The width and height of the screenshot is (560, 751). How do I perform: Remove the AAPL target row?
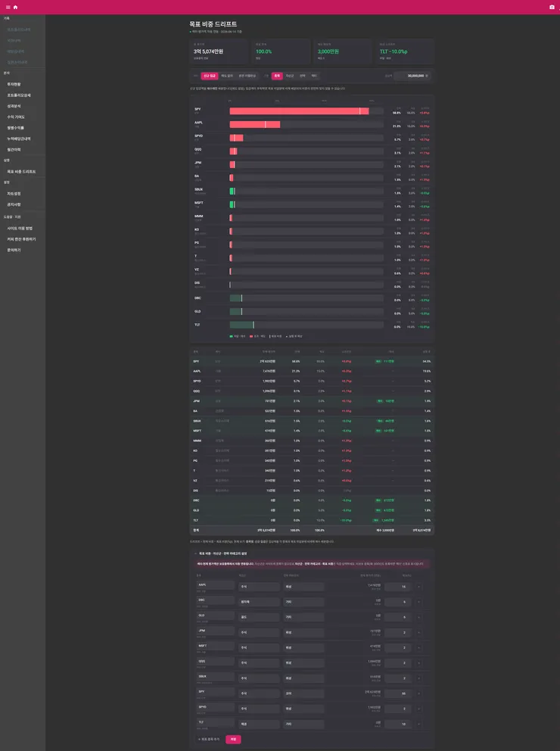coord(419,587)
